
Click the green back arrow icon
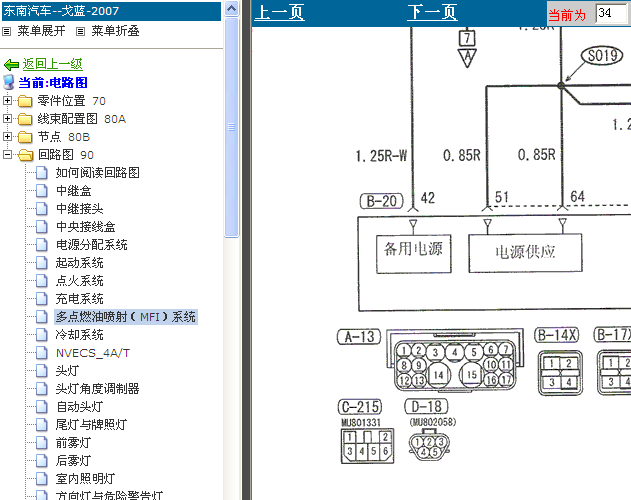coord(11,64)
